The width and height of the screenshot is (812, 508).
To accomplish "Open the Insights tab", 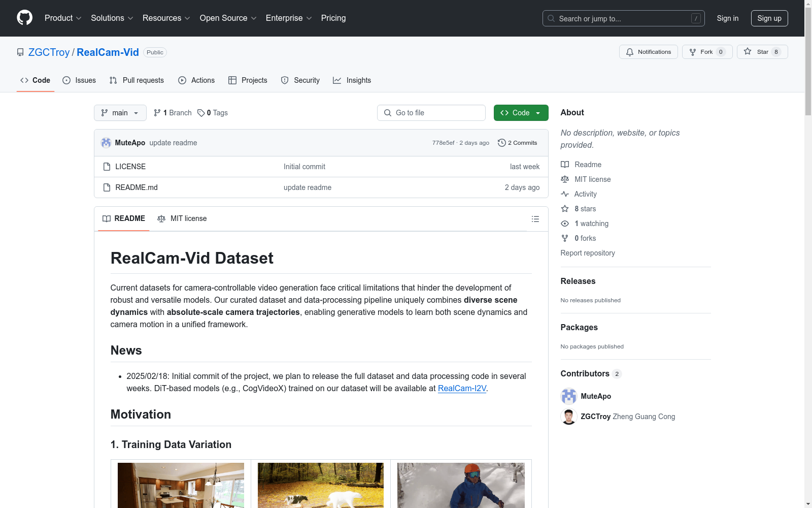I will pyautogui.click(x=352, y=80).
